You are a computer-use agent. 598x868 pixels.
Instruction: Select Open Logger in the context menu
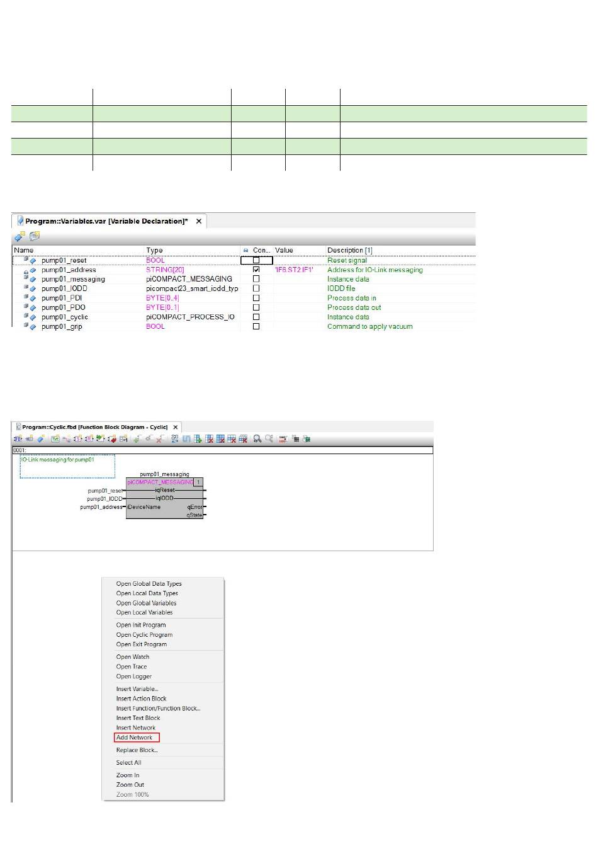tap(134, 677)
